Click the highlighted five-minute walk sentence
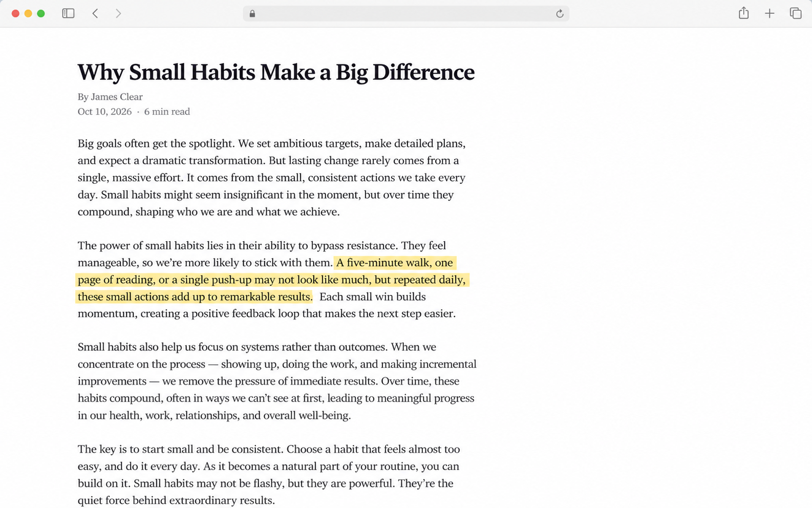Screen dimensions: 812x508 point(272,280)
